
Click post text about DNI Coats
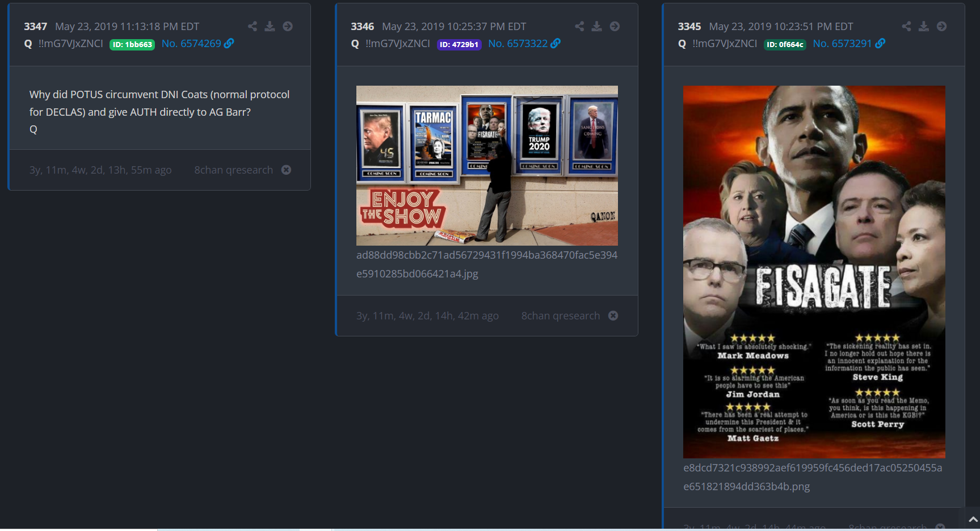coord(159,103)
